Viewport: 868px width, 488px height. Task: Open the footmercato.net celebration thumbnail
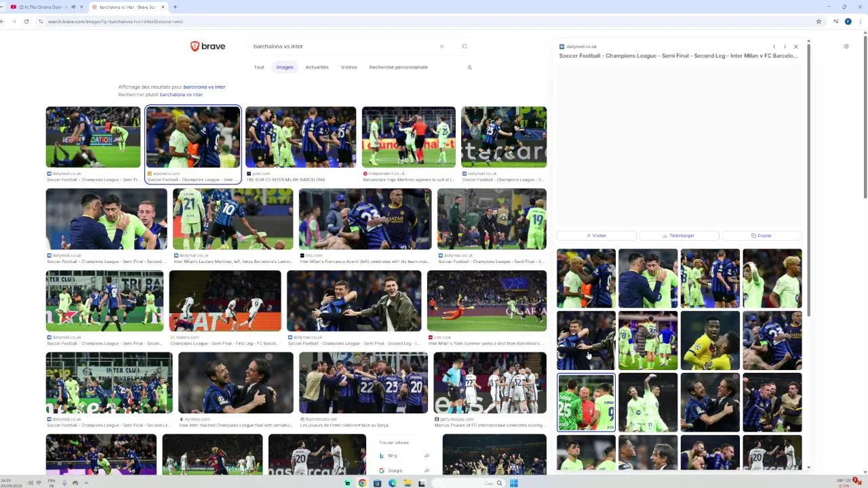coord(363,383)
